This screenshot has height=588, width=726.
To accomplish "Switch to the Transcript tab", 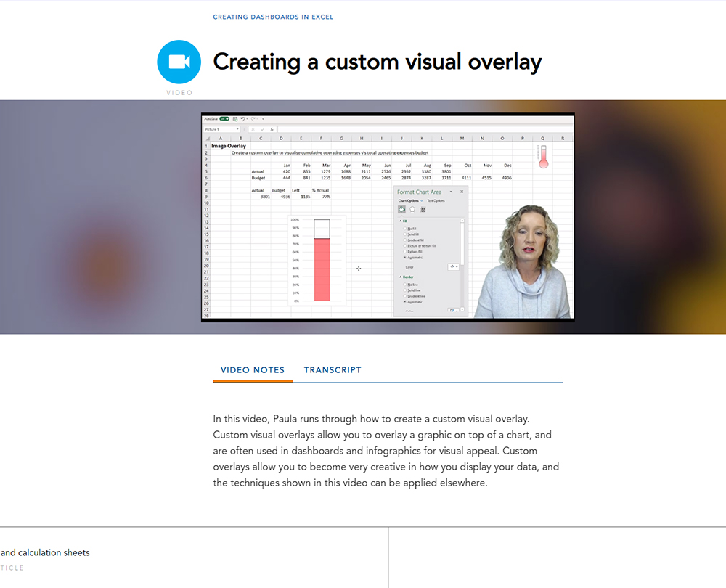I will pyautogui.click(x=333, y=370).
